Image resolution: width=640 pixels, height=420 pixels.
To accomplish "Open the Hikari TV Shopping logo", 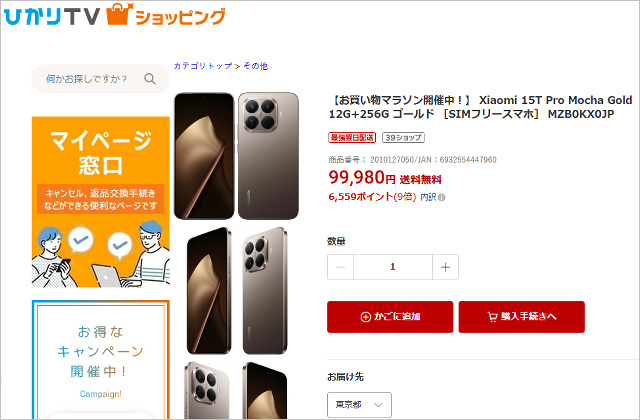I will [x=115, y=15].
